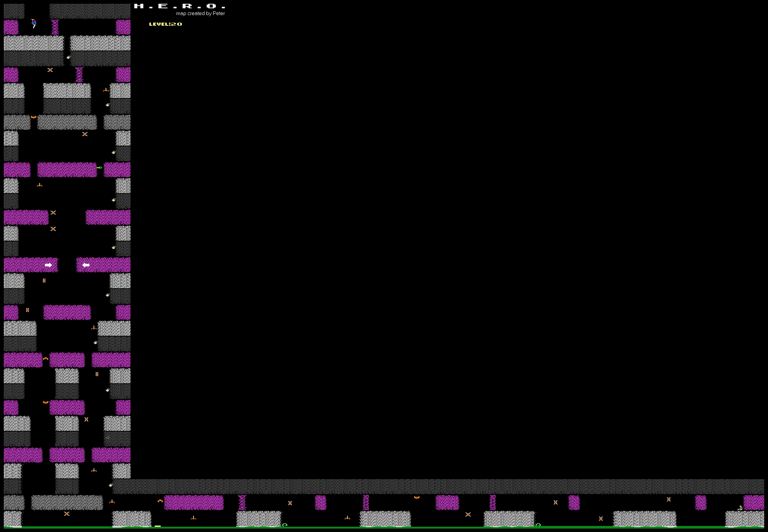This screenshot has height=532, width=768.
Task: Click the leftmost green tentacle on the water
Action: (285, 525)
